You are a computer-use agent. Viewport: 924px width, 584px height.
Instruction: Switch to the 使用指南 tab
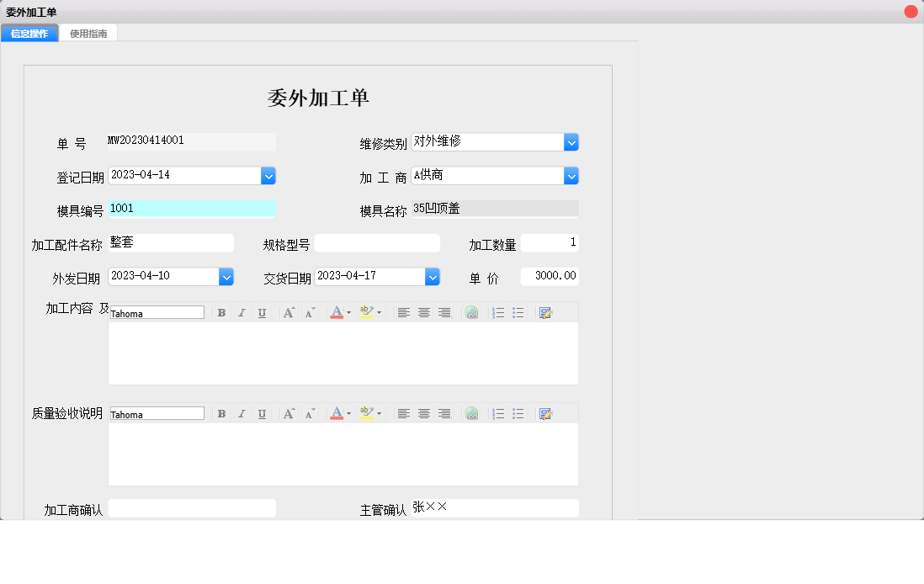click(x=88, y=34)
